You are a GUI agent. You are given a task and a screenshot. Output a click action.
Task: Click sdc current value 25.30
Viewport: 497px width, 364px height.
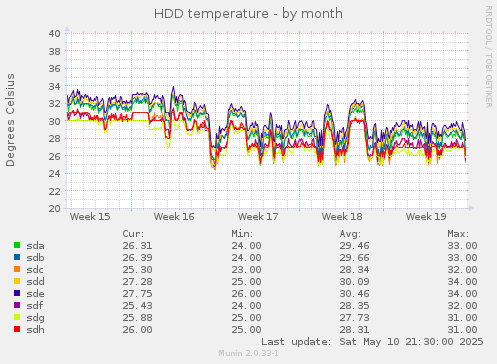click(137, 270)
